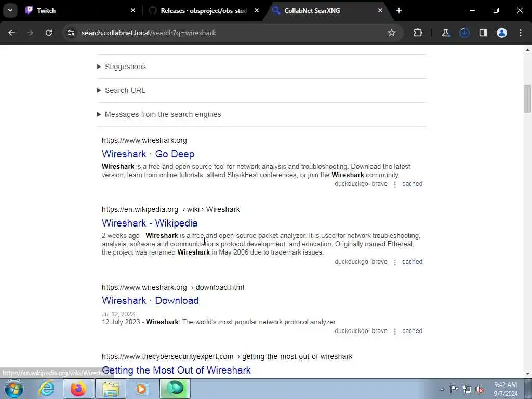
Task: View site information icon in address bar
Action: pos(71,33)
